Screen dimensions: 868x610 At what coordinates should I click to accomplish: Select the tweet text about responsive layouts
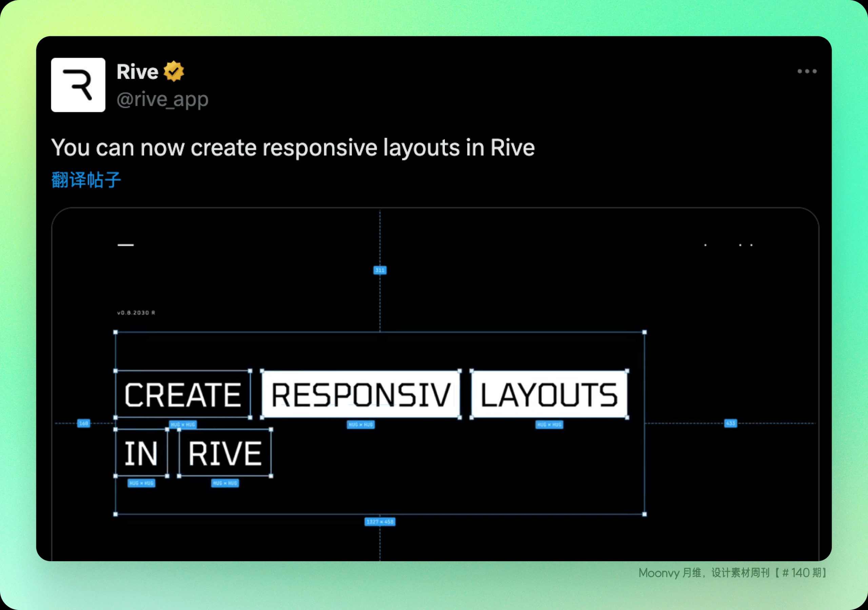coord(293,147)
